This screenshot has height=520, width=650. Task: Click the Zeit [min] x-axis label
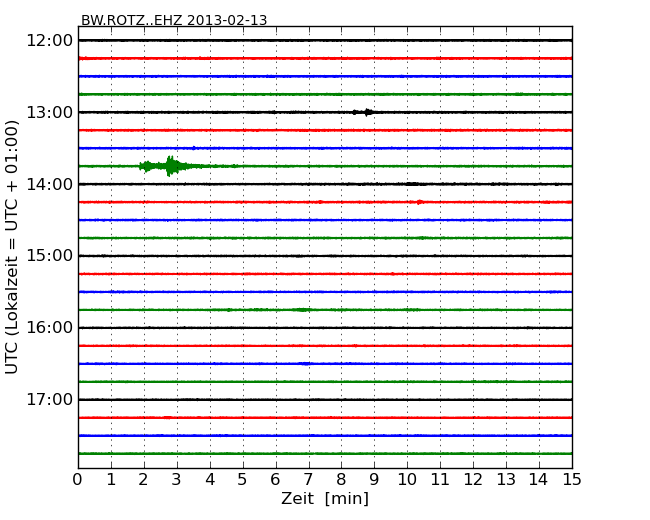(x=325, y=498)
